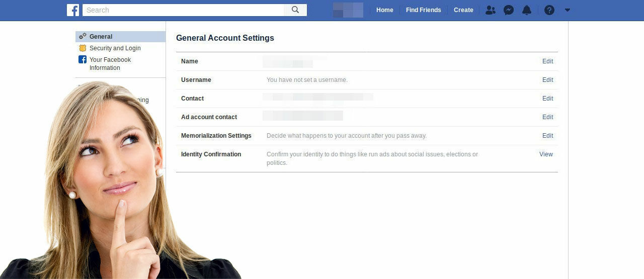The height and width of the screenshot is (279, 644).
Task: Open Find Friends in top bar
Action: [x=423, y=10]
